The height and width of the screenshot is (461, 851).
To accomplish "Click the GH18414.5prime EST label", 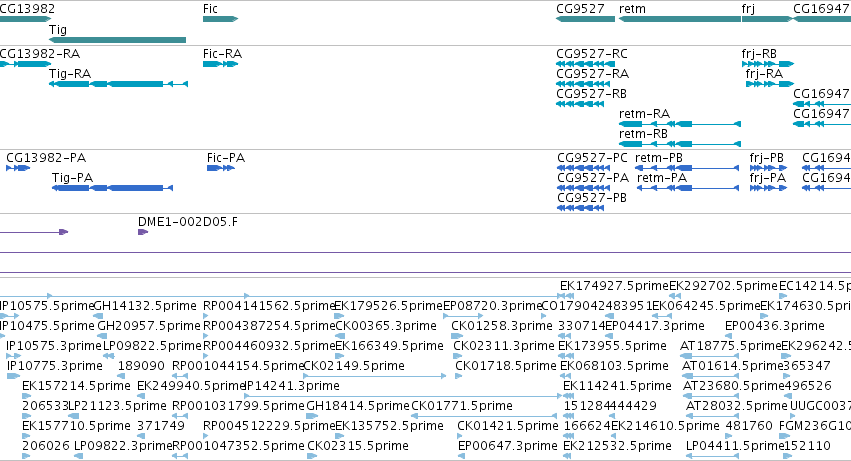I will (x=358, y=407).
